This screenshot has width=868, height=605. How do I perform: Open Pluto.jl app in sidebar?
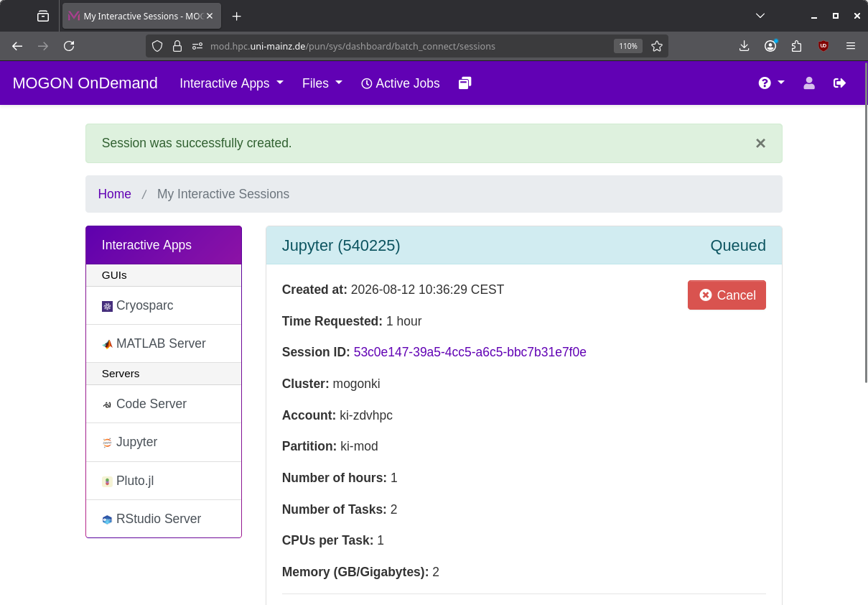coord(164,481)
